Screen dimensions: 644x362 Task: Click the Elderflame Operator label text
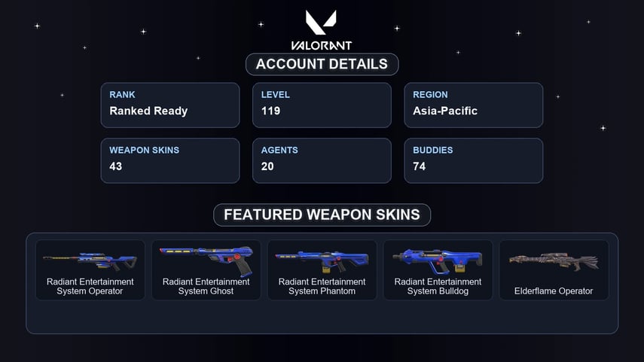[554, 291]
